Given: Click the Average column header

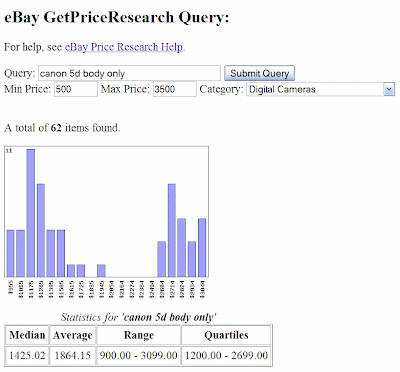Looking at the screenshot, I should coord(73,335).
